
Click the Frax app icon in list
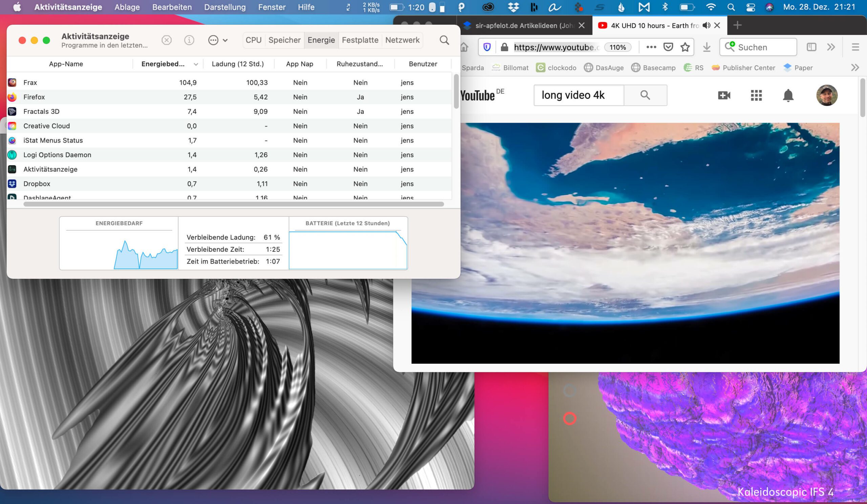(12, 83)
